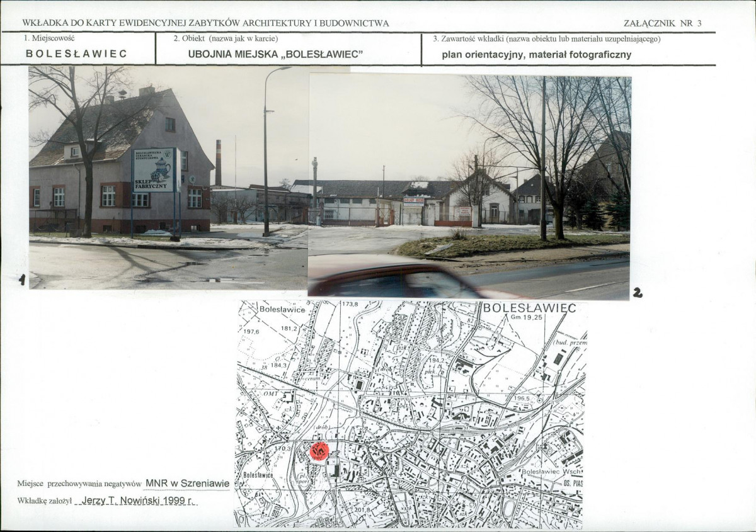Click the Sklep Fabryczny sign with the teapot
The width and height of the screenshot is (756, 532).
155,170
